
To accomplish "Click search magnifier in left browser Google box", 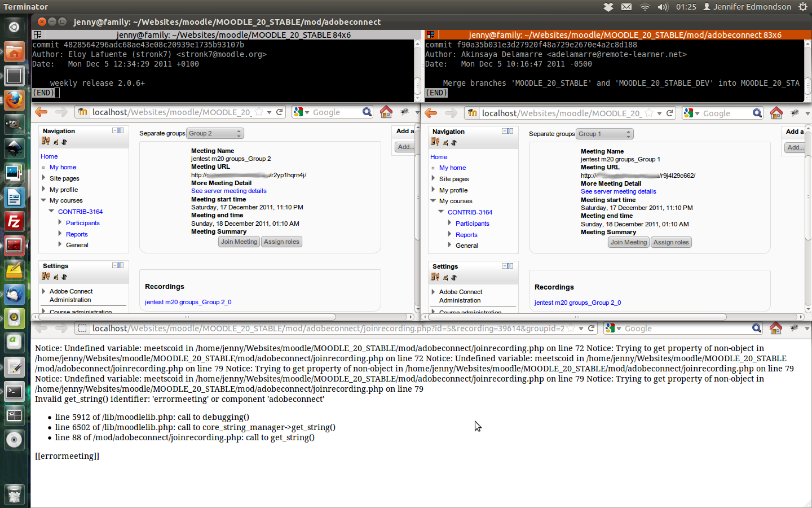I will [367, 112].
